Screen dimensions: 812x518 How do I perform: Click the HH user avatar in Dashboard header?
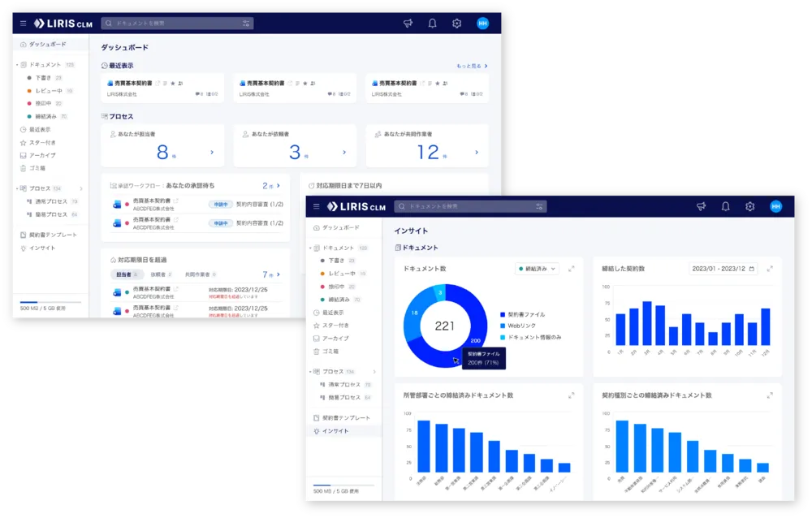tap(482, 24)
